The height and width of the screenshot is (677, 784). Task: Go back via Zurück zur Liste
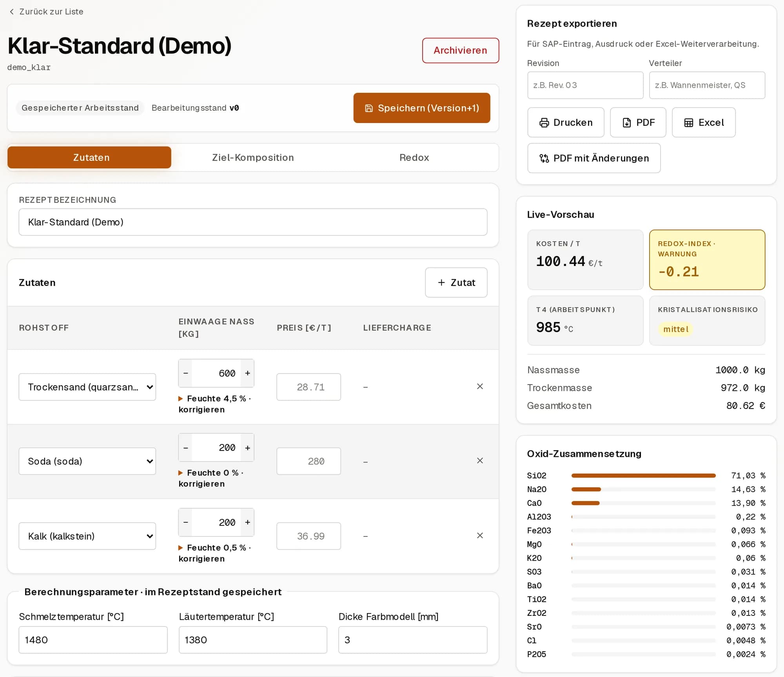tap(46, 12)
